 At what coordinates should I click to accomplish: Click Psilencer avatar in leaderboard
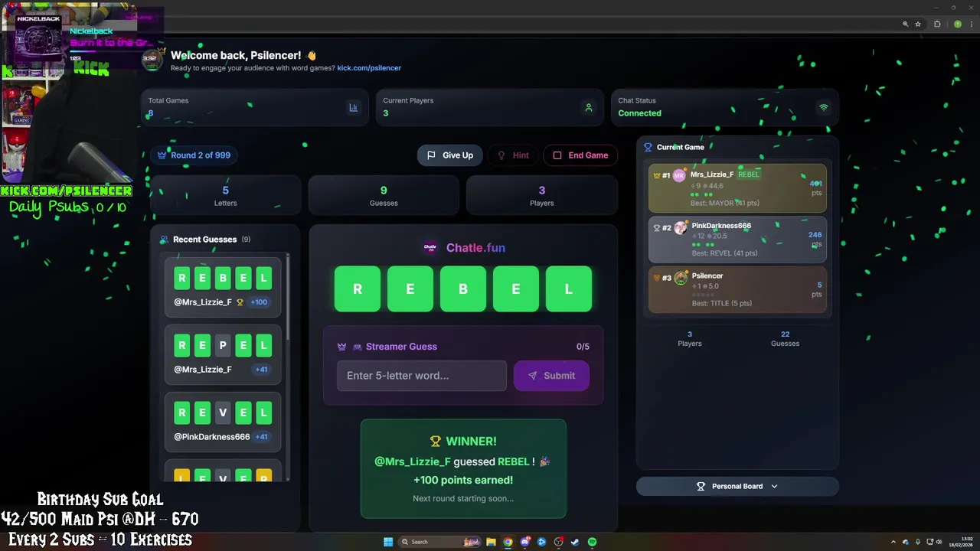click(x=681, y=278)
